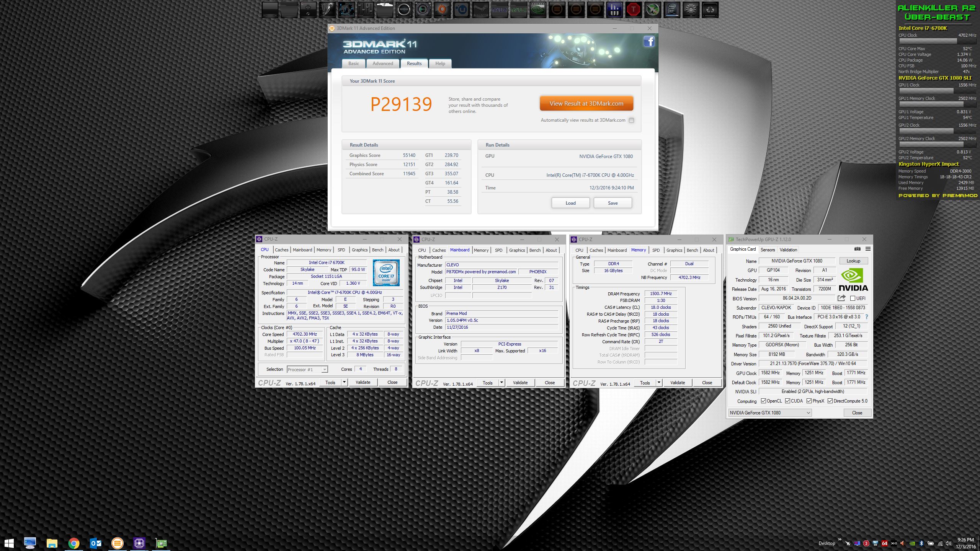Viewport: 980px width, 551px height.
Task: Switch to the Basic tab in 3DMark 11
Action: click(x=354, y=64)
